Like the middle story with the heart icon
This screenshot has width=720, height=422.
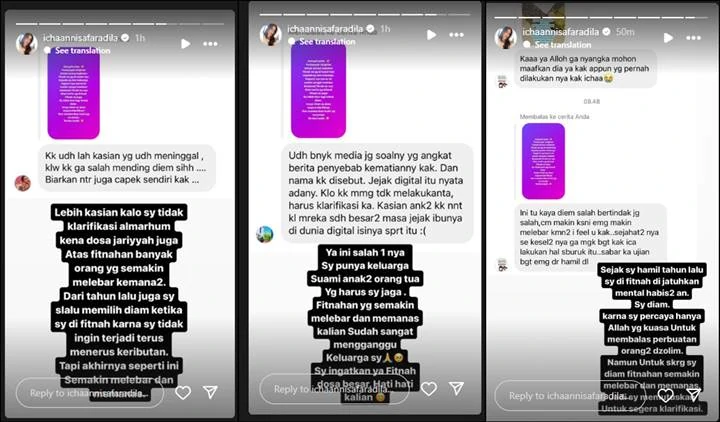[428, 389]
